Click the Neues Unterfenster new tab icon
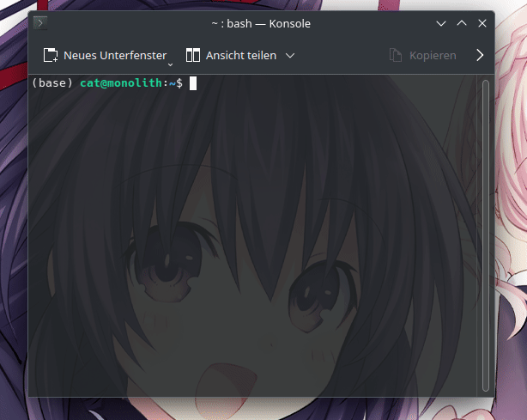 pos(51,55)
